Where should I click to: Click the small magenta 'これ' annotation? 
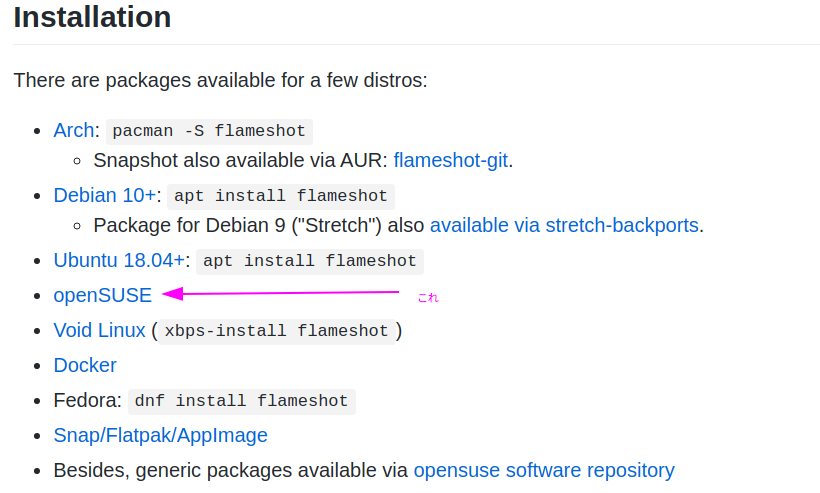tap(427, 297)
